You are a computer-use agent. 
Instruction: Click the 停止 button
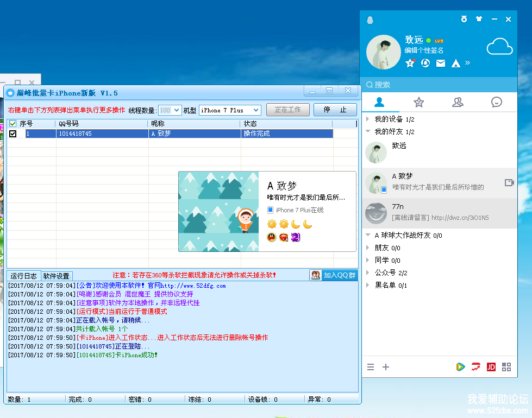pos(335,110)
